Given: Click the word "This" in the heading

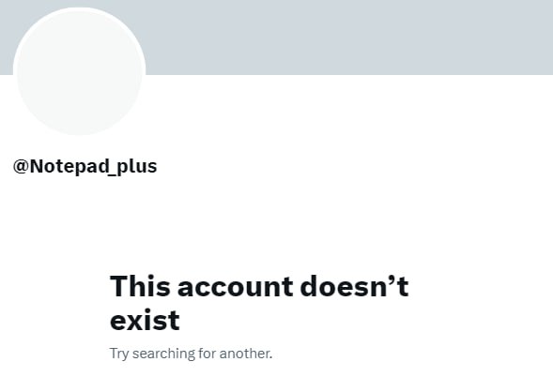Looking at the screenshot, I should pos(141,286).
